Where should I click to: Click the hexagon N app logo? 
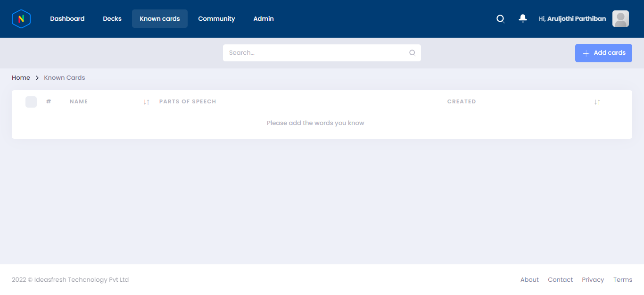pyautogui.click(x=21, y=19)
